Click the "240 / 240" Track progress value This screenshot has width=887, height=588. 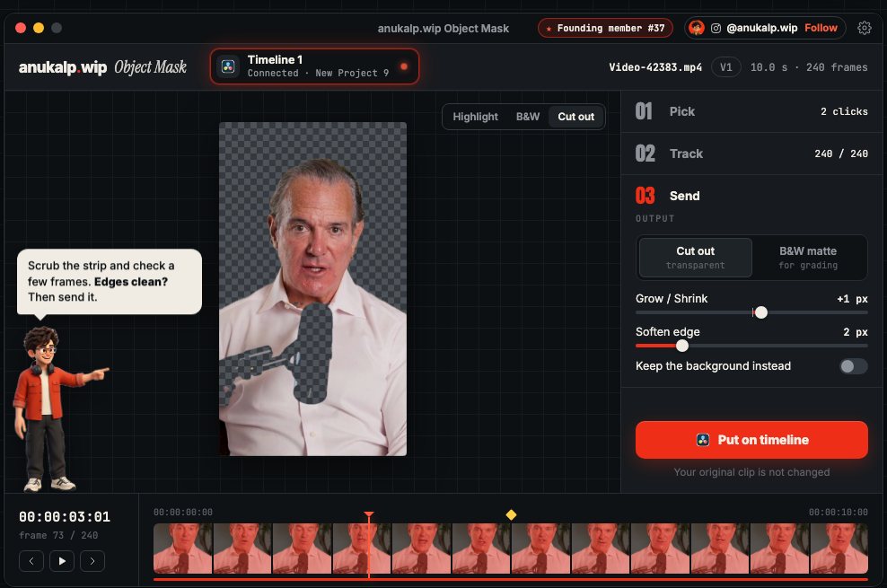(x=841, y=154)
